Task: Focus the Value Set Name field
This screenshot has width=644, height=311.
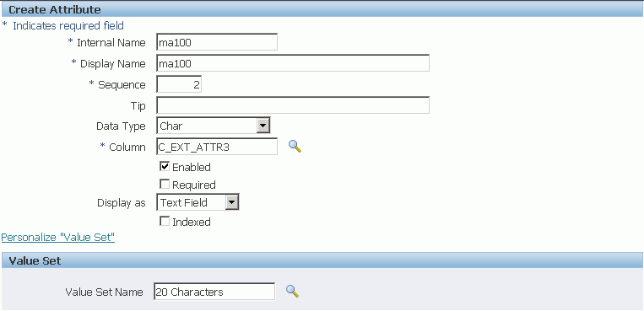Action: click(x=214, y=292)
